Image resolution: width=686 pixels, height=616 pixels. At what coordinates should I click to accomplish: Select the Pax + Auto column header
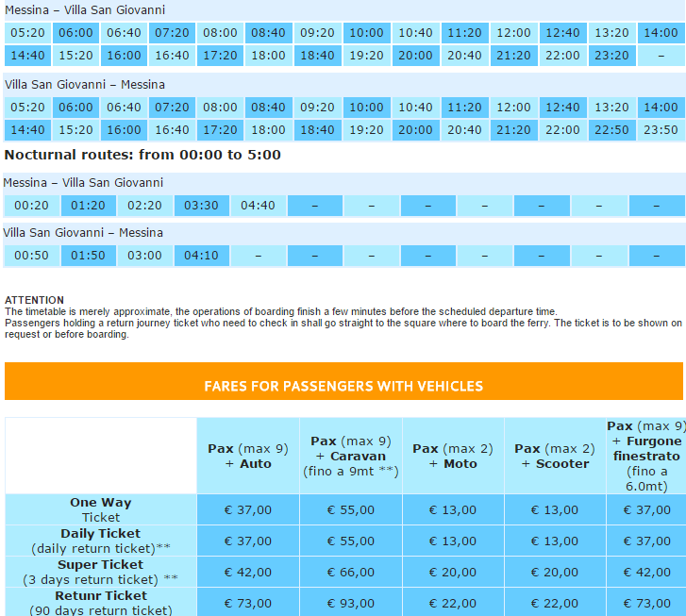248,457
